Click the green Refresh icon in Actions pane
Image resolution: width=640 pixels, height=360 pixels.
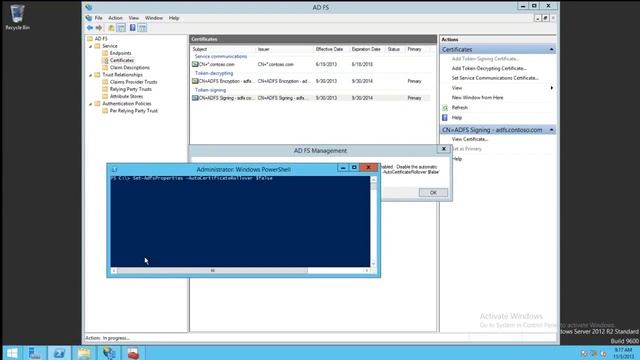tap(445, 108)
